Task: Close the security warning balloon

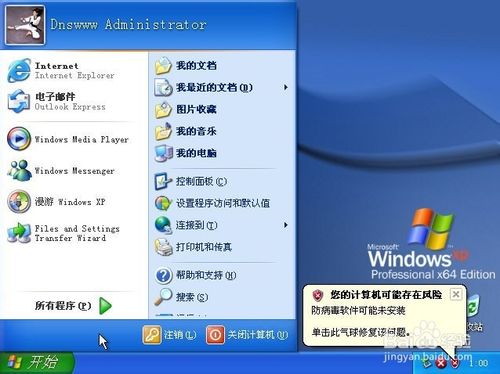Action: [456, 294]
